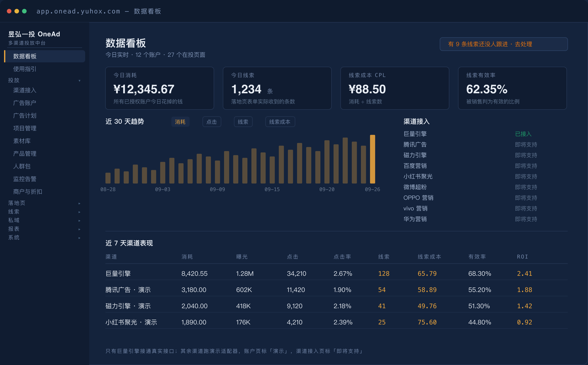Expand the 系统 sidebar group
The image size is (588, 365).
[45, 238]
